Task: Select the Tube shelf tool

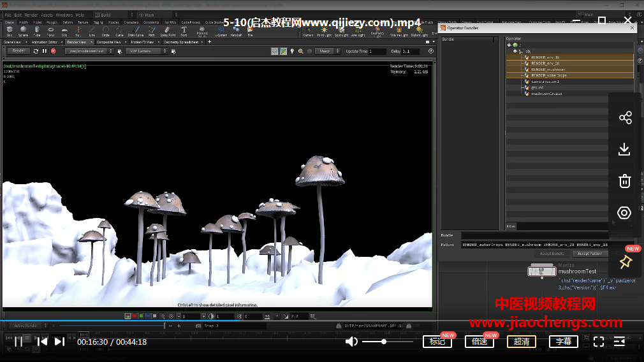Action: pos(37,31)
